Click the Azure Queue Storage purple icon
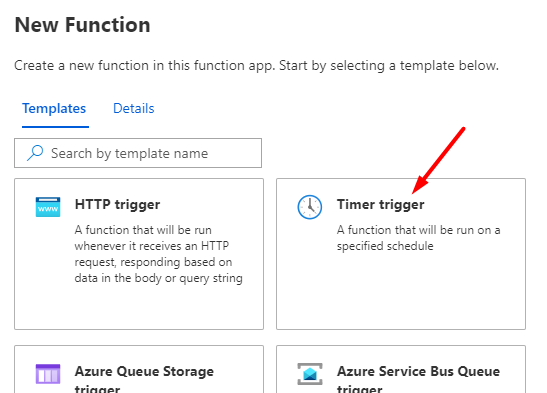 pos(48,374)
